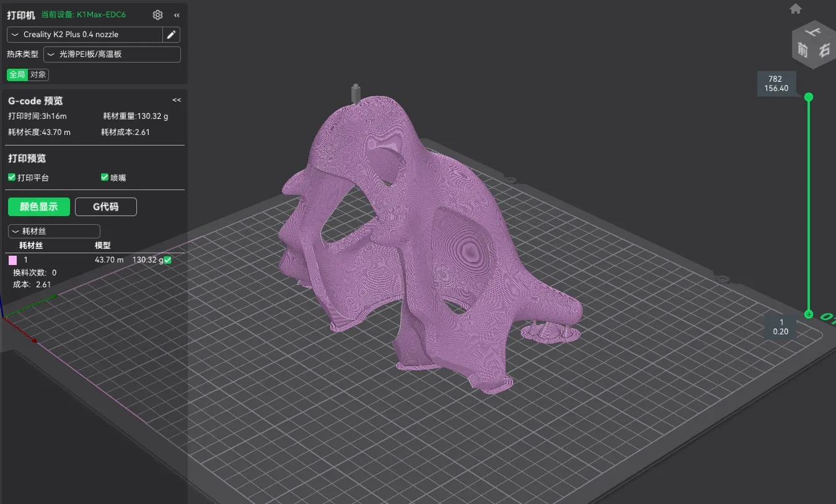This screenshot has height=504, width=836.
Task: Click the top layer slider handle at 782
Action: pyautogui.click(x=808, y=97)
